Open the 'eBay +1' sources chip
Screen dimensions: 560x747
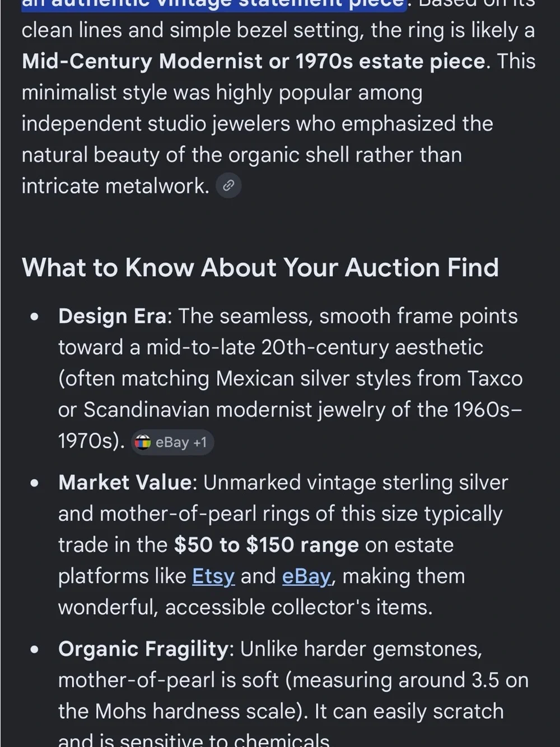pyautogui.click(x=172, y=442)
